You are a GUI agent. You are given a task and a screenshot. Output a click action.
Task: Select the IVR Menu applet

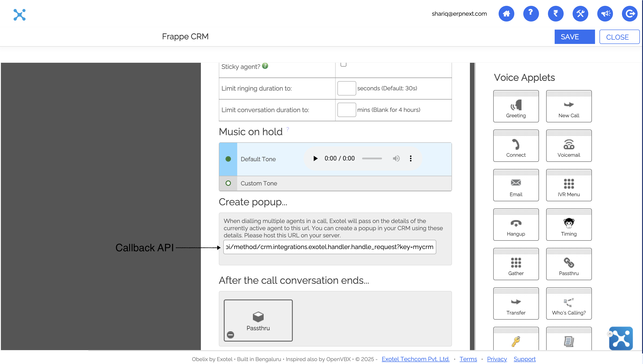(569, 185)
